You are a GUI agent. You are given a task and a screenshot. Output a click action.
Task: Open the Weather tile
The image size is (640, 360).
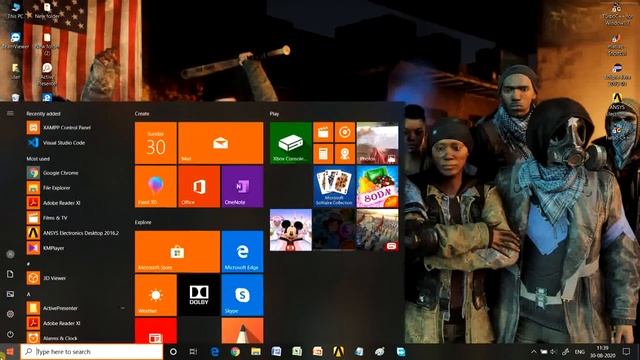(156, 295)
